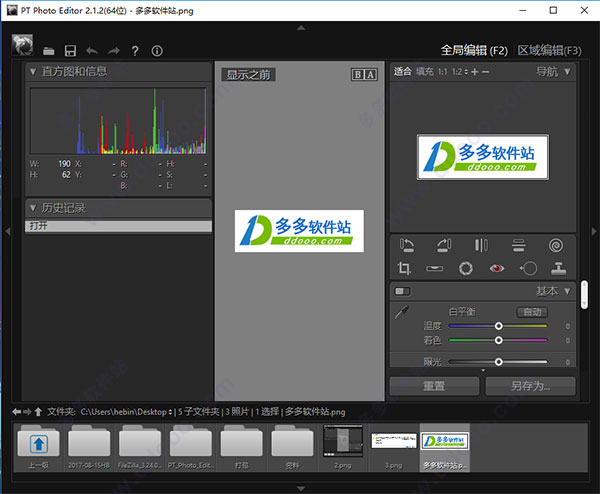
Task: Switch to Region Edit (F3) tab
Action: [549, 51]
